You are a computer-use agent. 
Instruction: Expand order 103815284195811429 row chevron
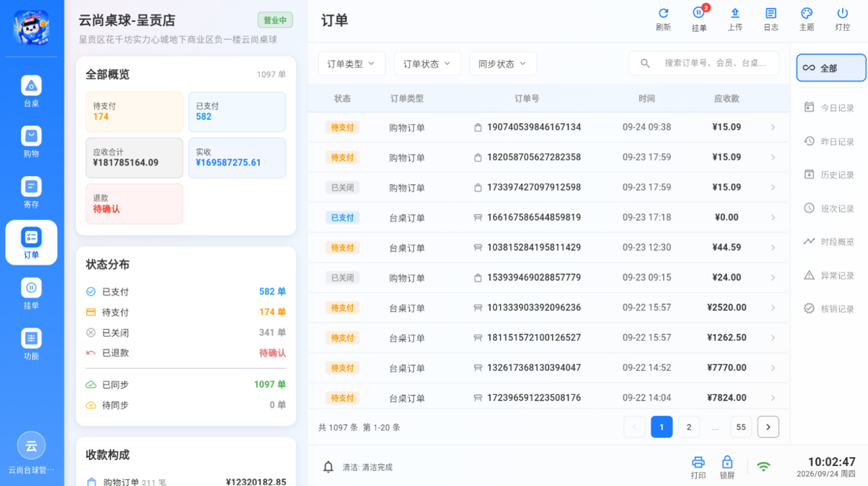click(x=773, y=248)
